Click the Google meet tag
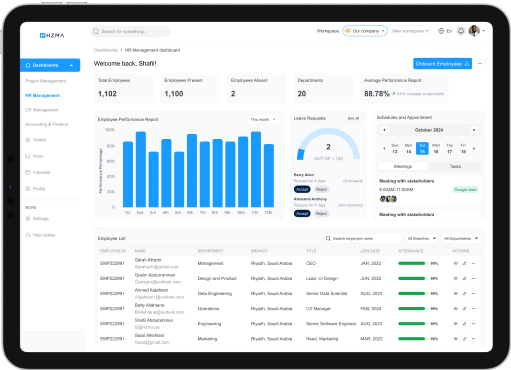 466,190
